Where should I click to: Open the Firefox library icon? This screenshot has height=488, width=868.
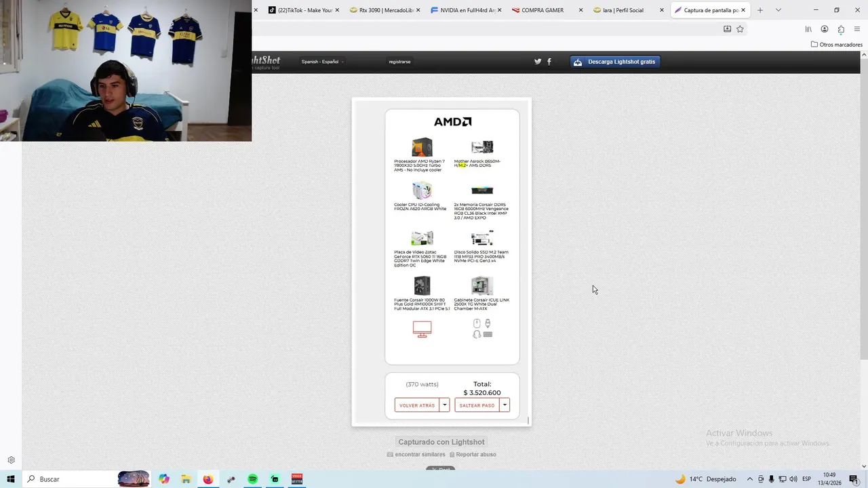point(808,29)
